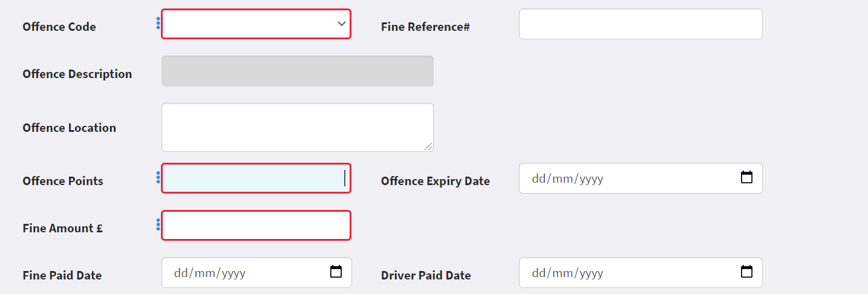
Task: Focus the Fine Reference# text field
Action: point(641,24)
